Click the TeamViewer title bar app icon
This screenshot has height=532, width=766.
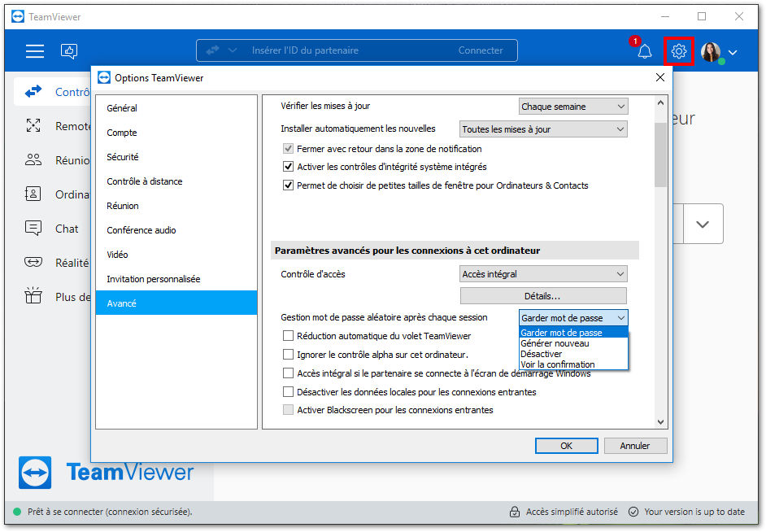[x=18, y=16]
